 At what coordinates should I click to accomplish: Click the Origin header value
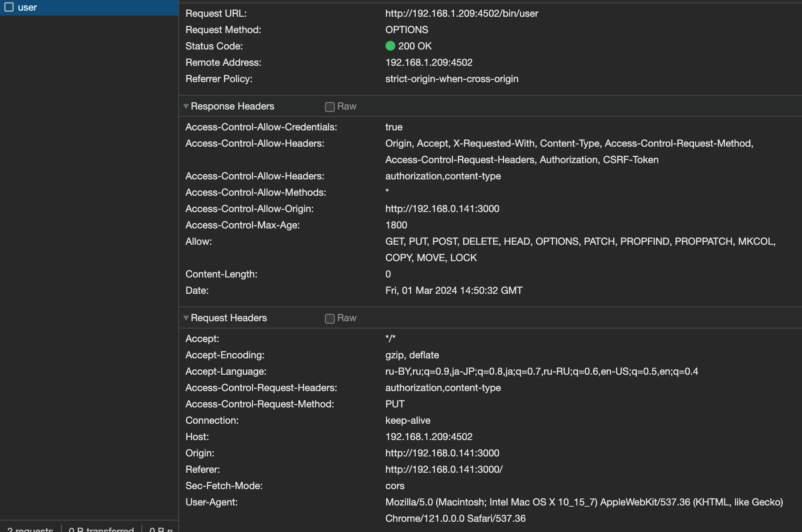point(442,453)
